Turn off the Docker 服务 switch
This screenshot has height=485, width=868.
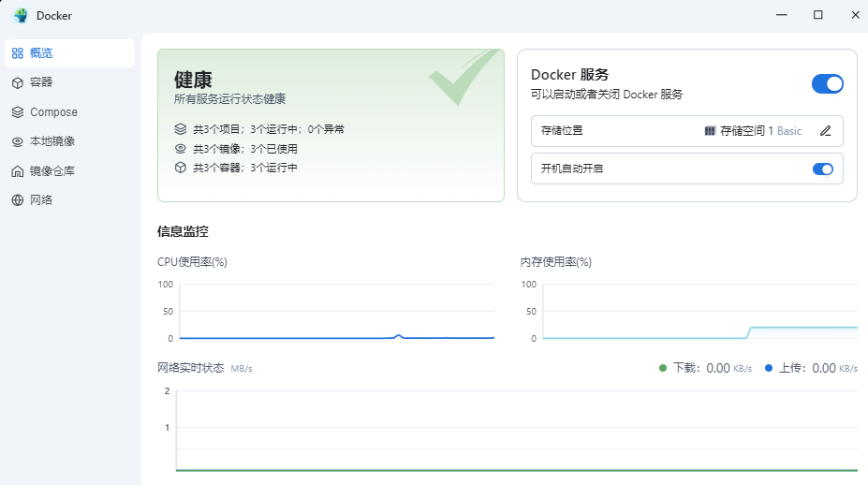pyautogui.click(x=827, y=84)
